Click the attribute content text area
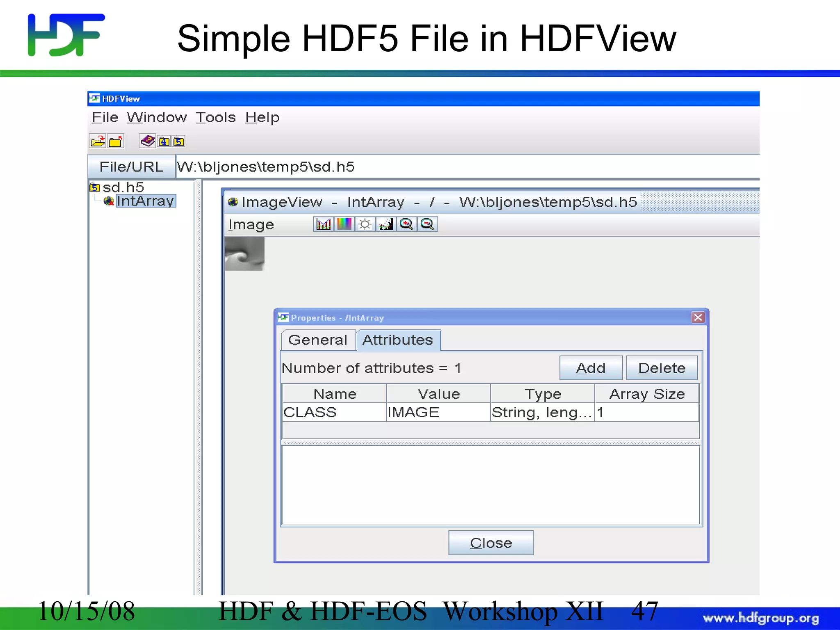The image size is (840, 630). tap(491, 485)
